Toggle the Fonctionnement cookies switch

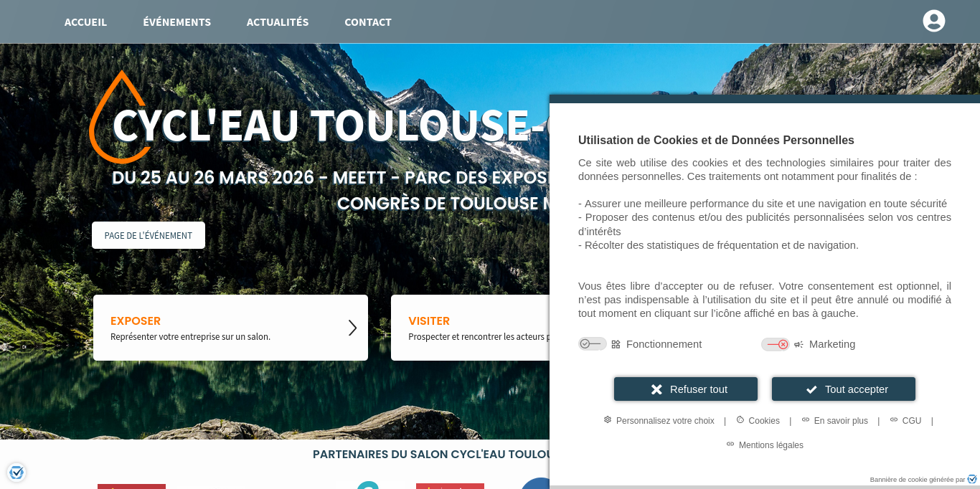pos(593,344)
